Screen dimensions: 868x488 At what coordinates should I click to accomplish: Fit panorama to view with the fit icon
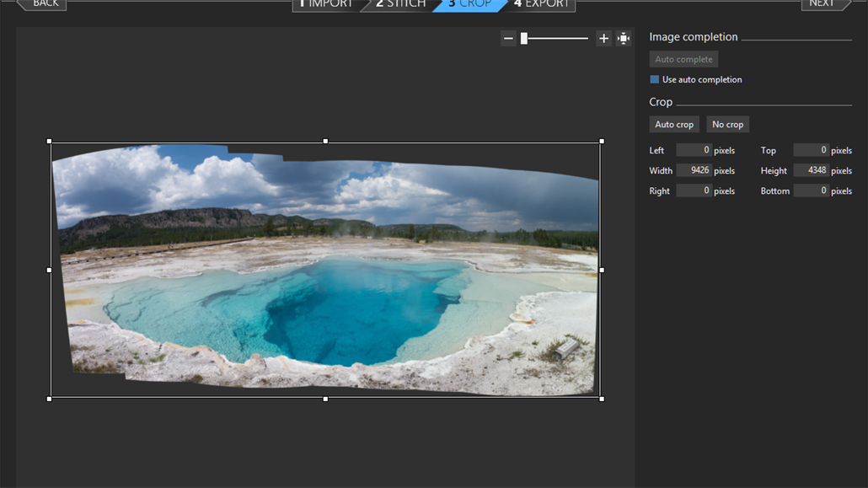(x=623, y=38)
